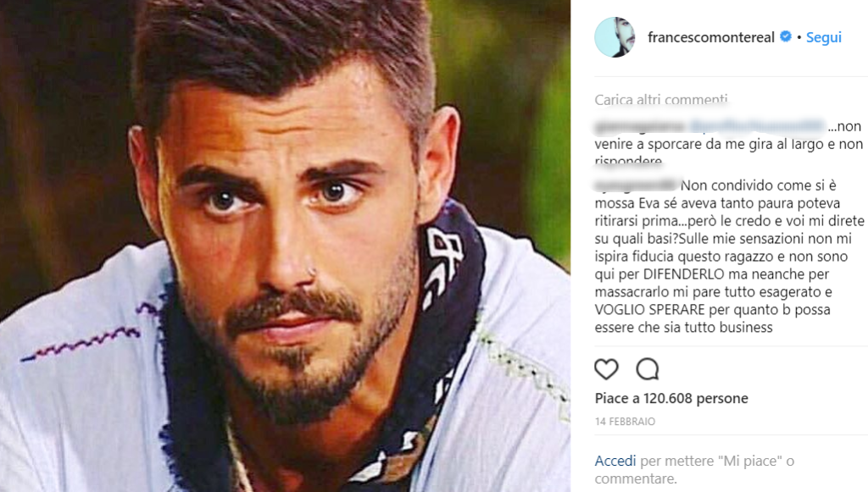Open the 14 FEBBRAIO timestamp link

[x=625, y=421]
